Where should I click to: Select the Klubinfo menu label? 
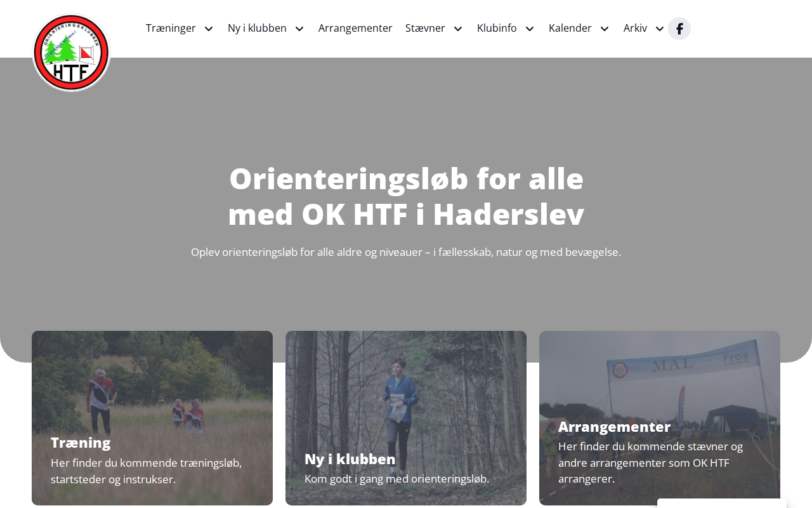click(x=497, y=28)
